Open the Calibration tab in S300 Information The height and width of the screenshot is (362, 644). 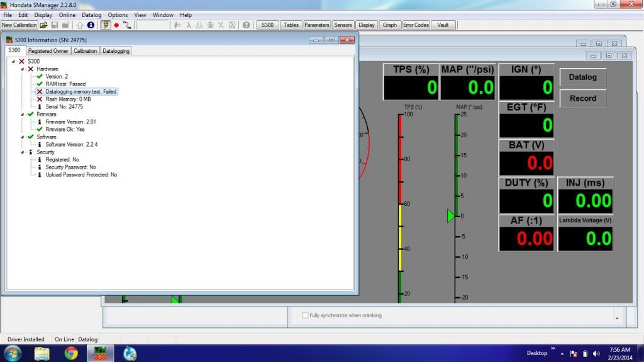(85, 51)
